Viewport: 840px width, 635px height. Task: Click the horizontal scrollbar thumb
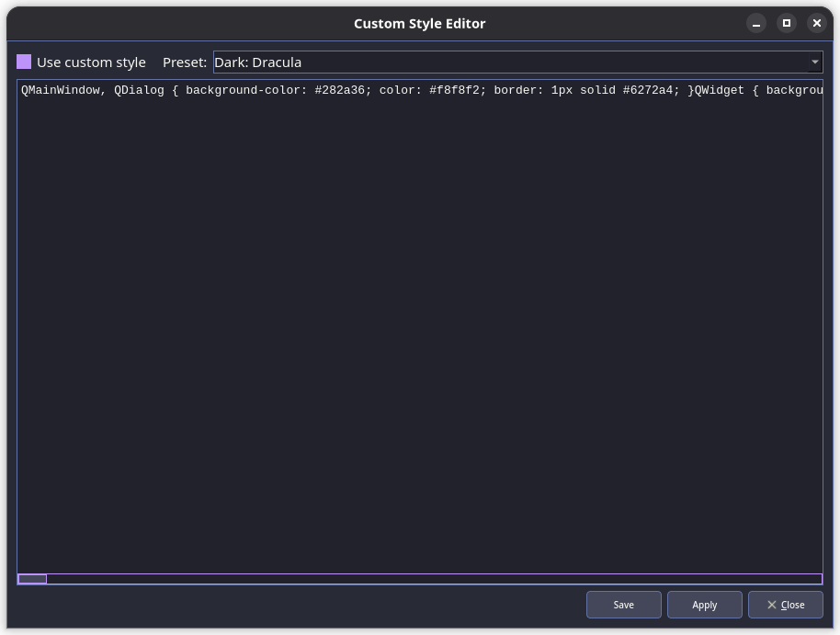pos(32,579)
